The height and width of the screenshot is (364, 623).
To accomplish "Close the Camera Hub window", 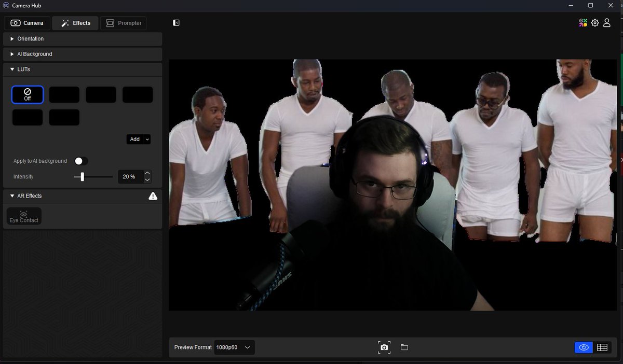I will [611, 5].
